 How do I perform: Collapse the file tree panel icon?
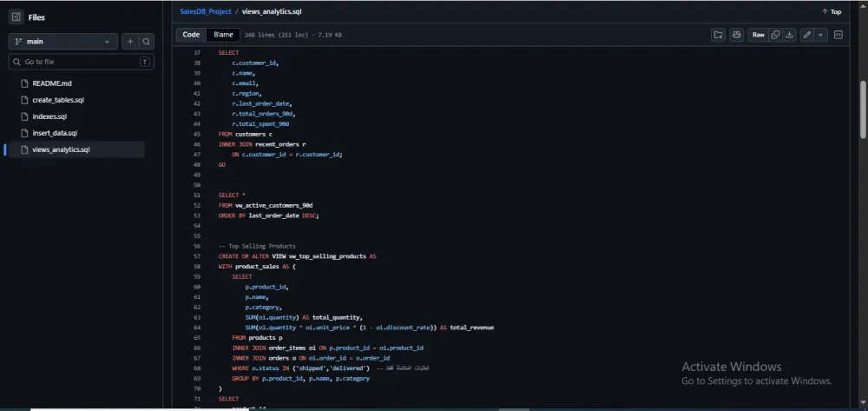16,17
